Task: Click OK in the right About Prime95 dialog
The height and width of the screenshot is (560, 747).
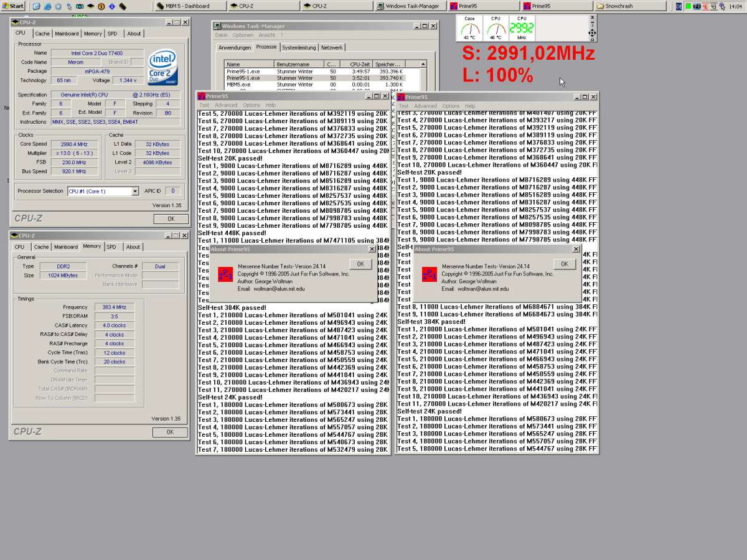Action: click(x=564, y=264)
